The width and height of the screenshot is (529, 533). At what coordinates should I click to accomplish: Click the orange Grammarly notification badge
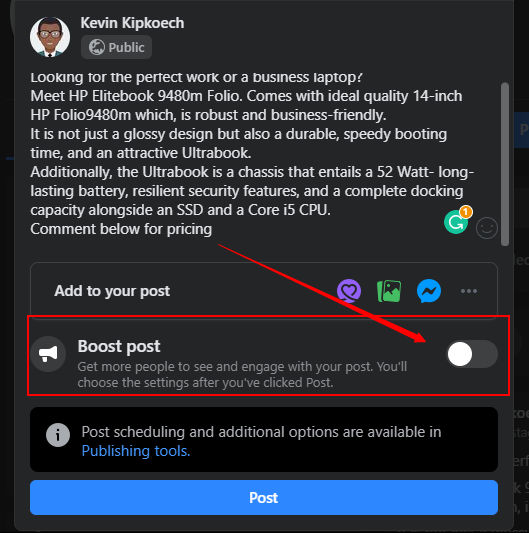pyautogui.click(x=466, y=212)
